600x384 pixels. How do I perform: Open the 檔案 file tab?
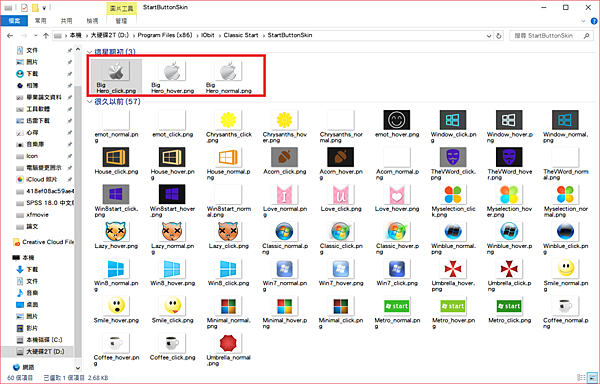(x=14, y=21)
